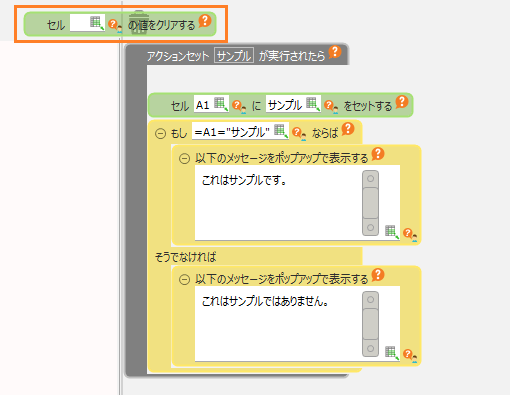Open help bubble on をセットする block

(x=402, y=102)
